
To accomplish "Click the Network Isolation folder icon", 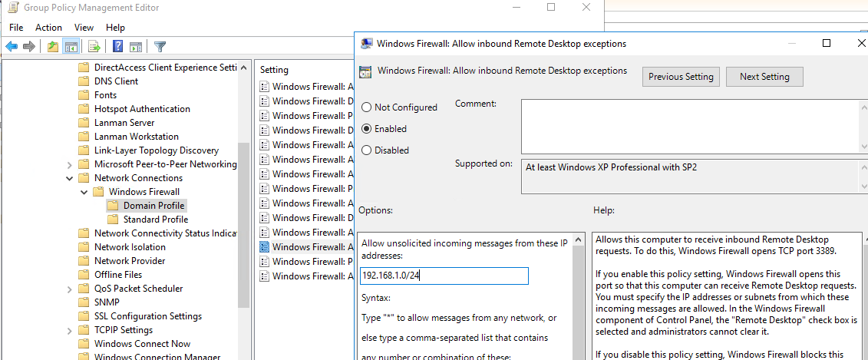I will [84, 247].
